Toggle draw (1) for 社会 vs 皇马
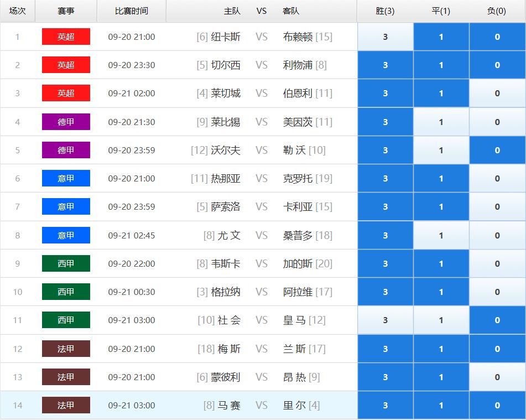 [x=441, y=320]
